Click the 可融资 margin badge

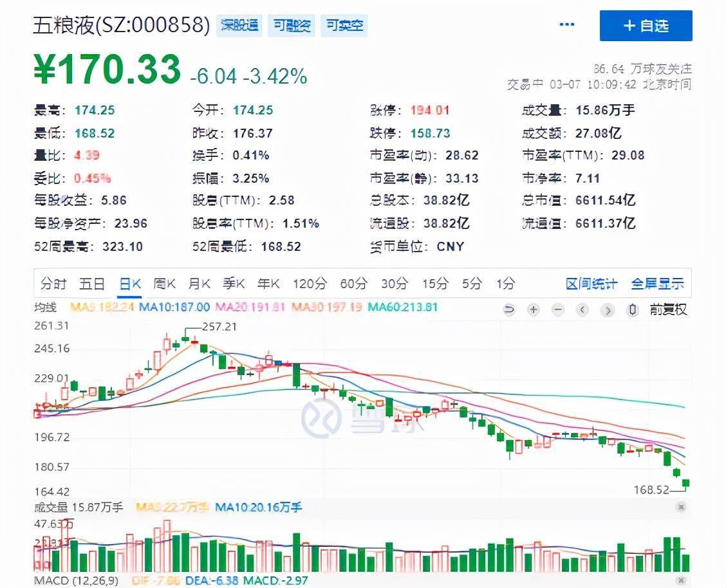(291, 26)
